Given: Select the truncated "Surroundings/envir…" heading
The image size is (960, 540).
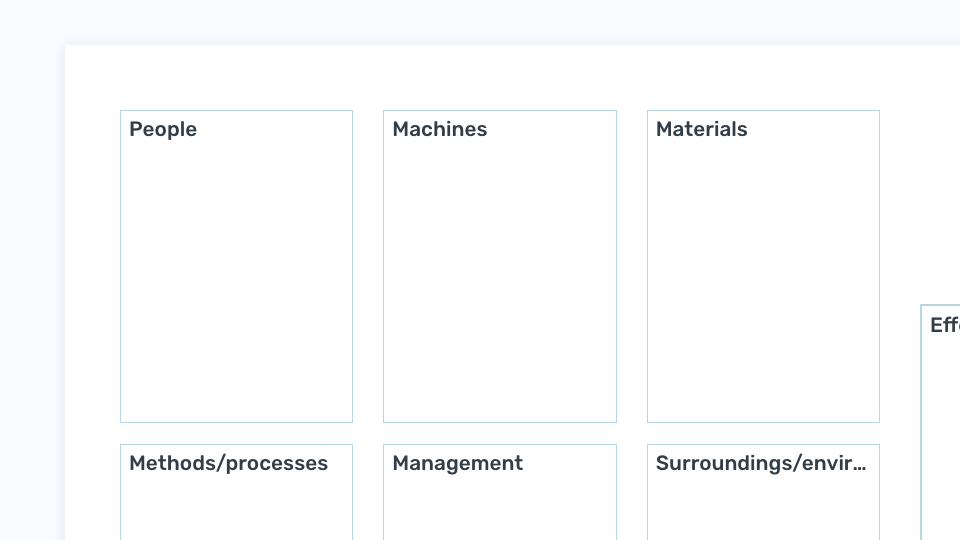Looking at the screenshot, I should click(x=760, y=463).
